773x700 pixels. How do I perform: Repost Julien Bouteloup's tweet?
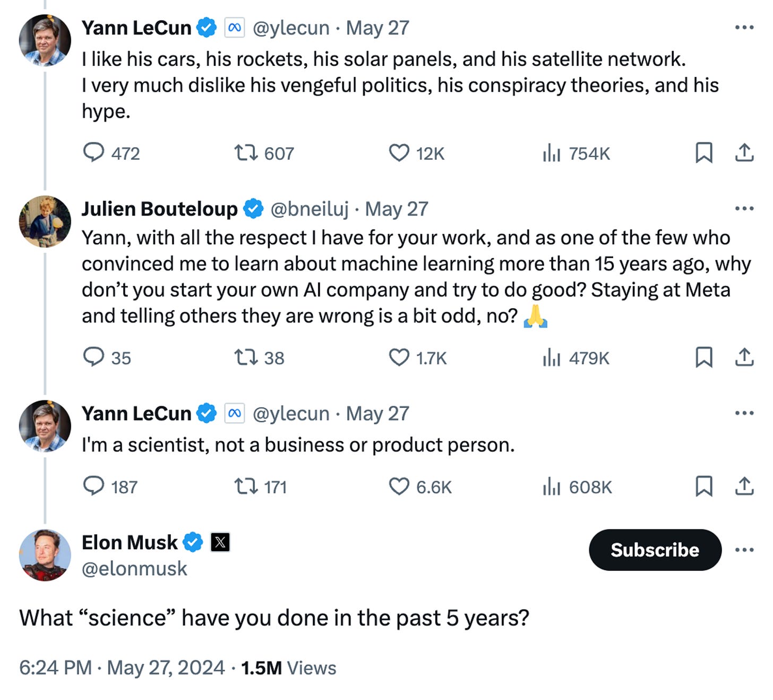click(246, 357)
